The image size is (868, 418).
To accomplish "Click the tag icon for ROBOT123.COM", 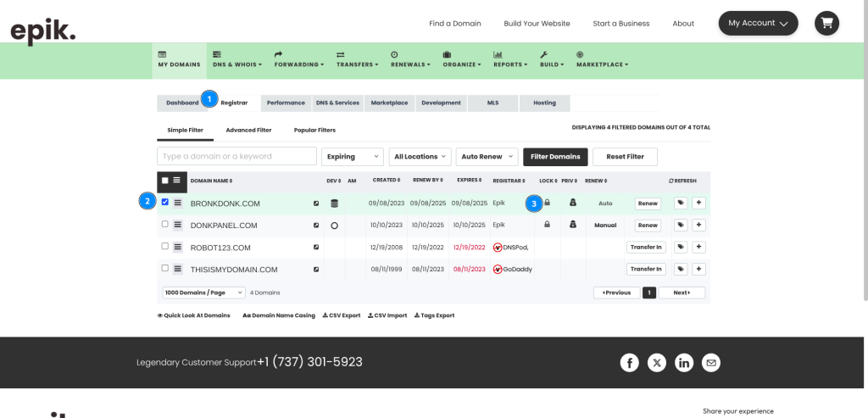I will pyautogui.click(x=681, y=248).
